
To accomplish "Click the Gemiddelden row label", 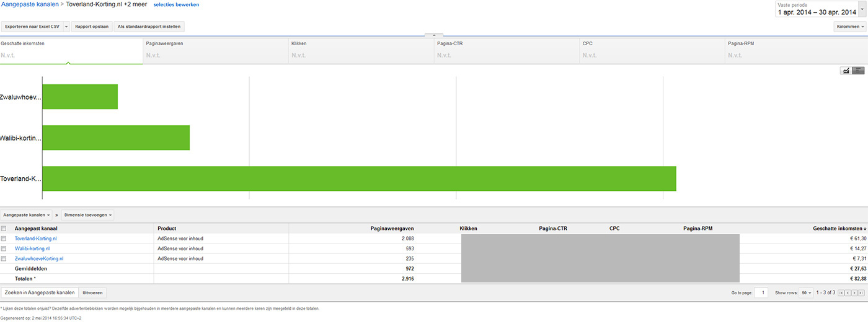I will 31,269.
